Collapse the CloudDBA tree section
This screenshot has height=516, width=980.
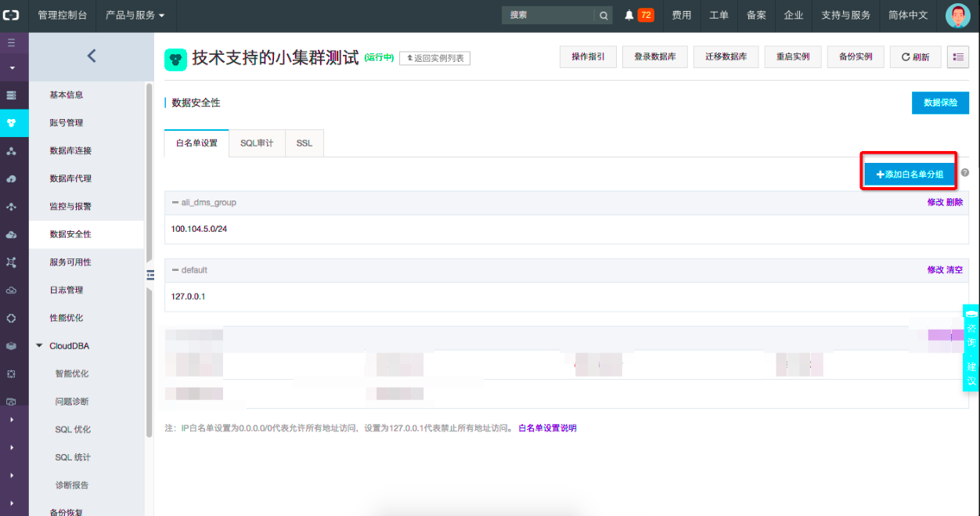(x=40, y=345)
